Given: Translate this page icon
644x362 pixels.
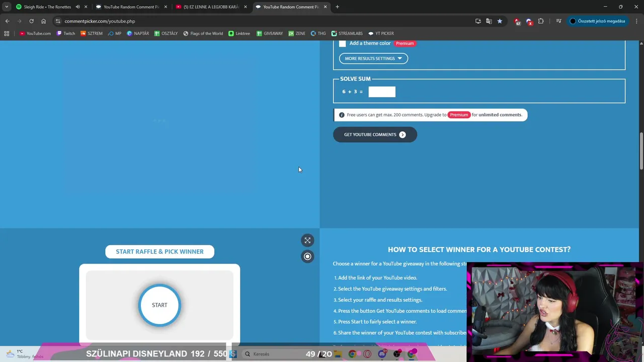Looking at the screenshot, I should [489, 21].
